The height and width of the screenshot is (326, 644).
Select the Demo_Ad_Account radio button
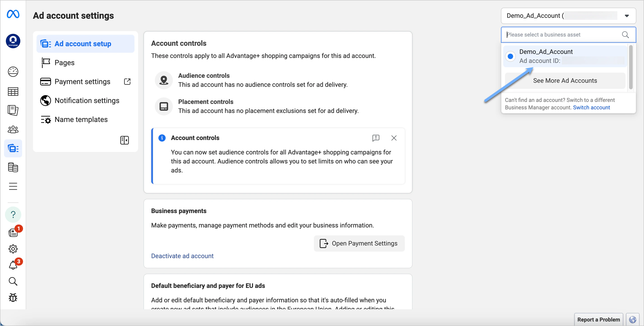click(x=510, y=56)
